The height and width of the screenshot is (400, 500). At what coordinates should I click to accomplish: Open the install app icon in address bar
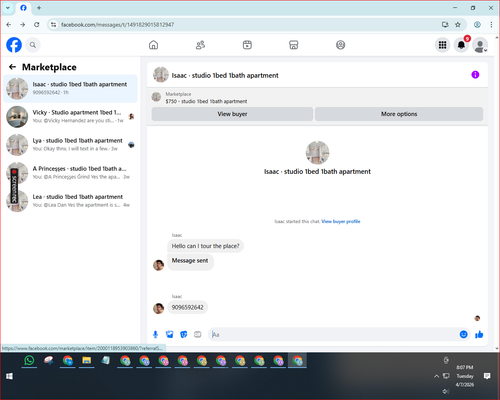[x=445, y=25]
